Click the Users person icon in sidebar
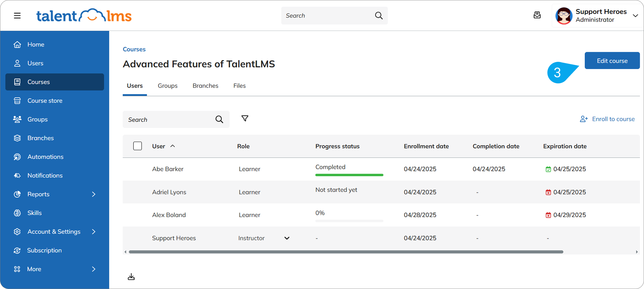This screenshot has height=289, width=644. (17, 63)
